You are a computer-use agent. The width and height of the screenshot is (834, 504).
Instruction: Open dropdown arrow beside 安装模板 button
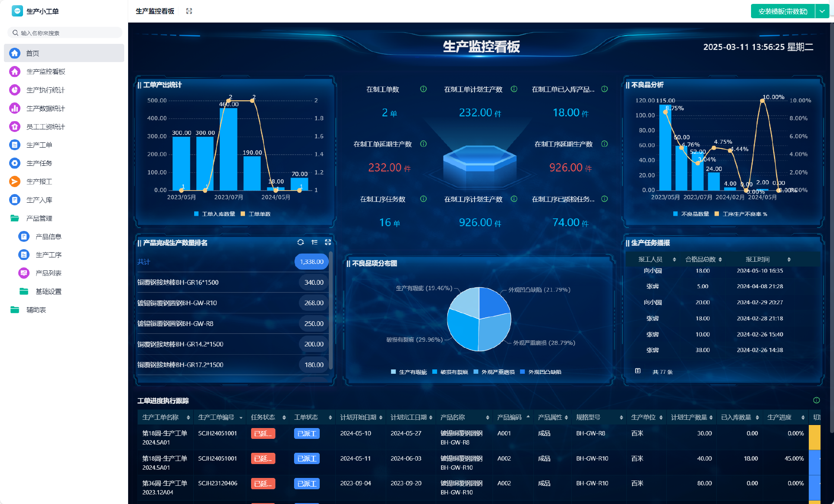pos(822,11)
